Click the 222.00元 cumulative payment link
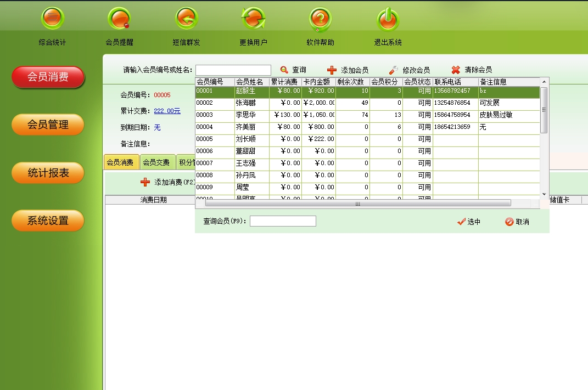 [167, 111]
